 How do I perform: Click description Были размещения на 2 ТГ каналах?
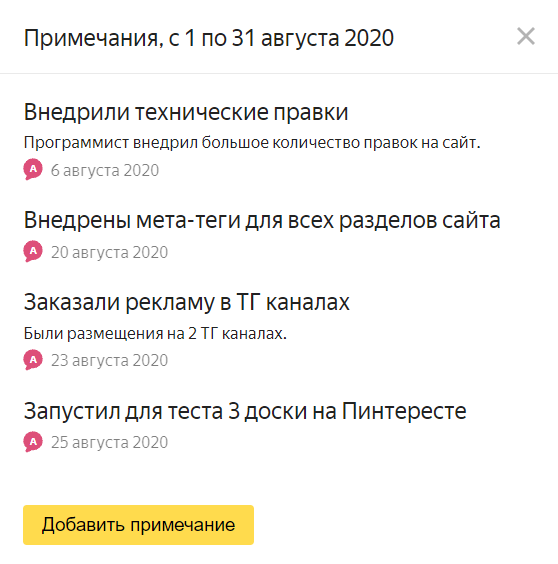[155, 334]
